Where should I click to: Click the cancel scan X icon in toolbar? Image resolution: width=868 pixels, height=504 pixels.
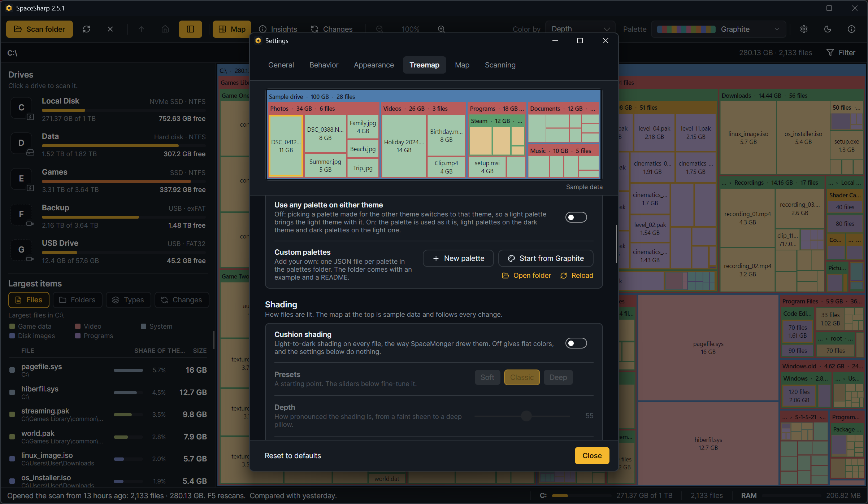click(110, 29)
